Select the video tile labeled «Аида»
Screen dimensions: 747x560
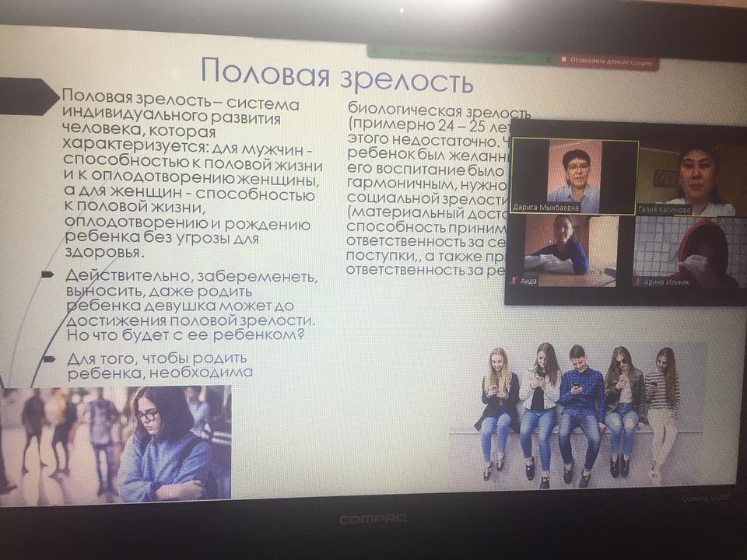[x=570, y=251]
